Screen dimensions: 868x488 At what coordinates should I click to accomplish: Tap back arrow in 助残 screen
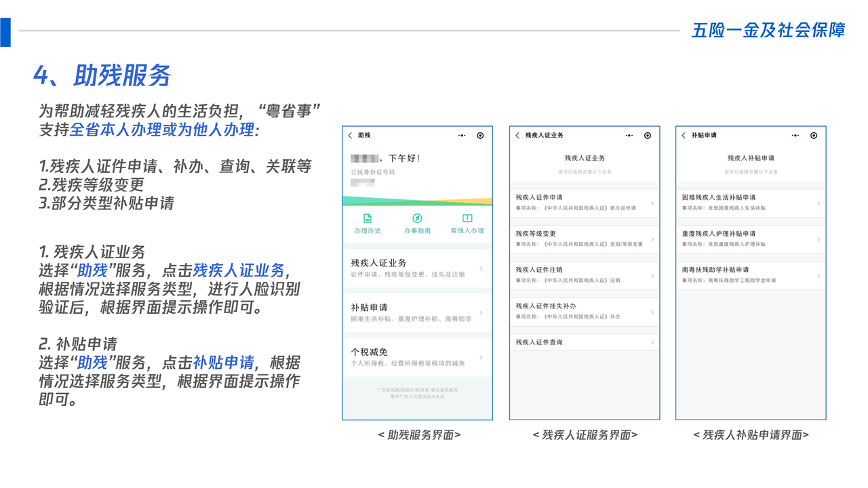tap(350, 136)
